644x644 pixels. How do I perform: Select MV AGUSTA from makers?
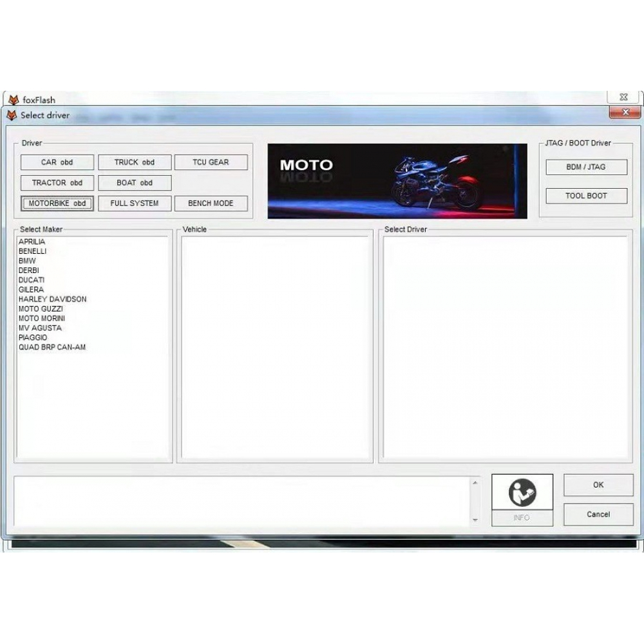[x=40, y=328]
